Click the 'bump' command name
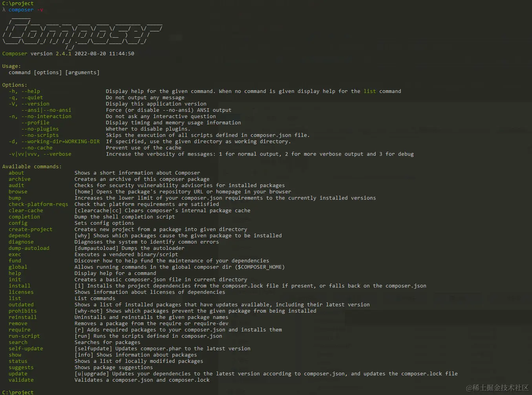 click(15, 198)
